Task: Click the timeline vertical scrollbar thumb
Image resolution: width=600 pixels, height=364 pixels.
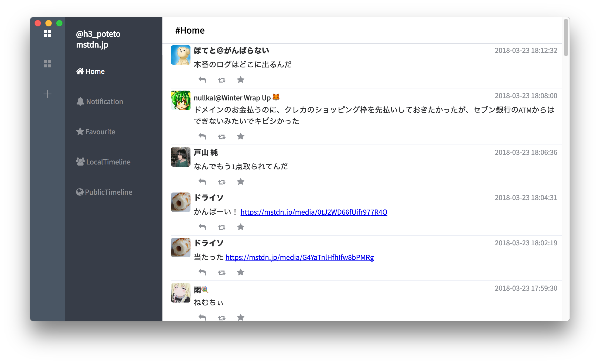Action: click(x=566, y=38)
